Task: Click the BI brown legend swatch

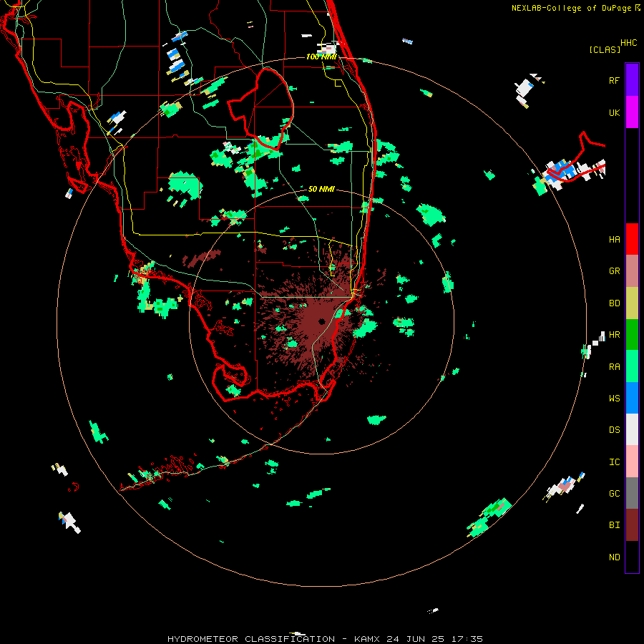Action: [632, 525]
